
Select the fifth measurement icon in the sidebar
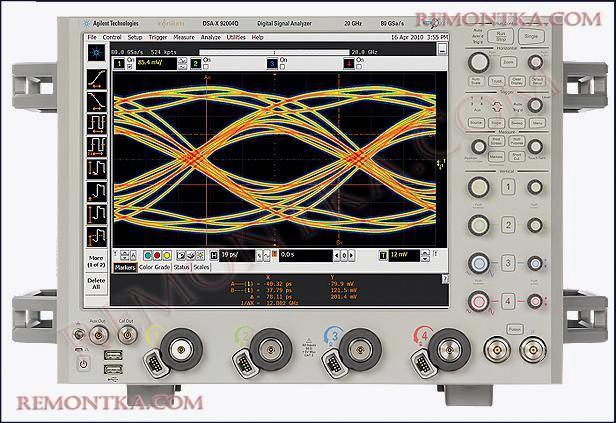click(97, 169)
